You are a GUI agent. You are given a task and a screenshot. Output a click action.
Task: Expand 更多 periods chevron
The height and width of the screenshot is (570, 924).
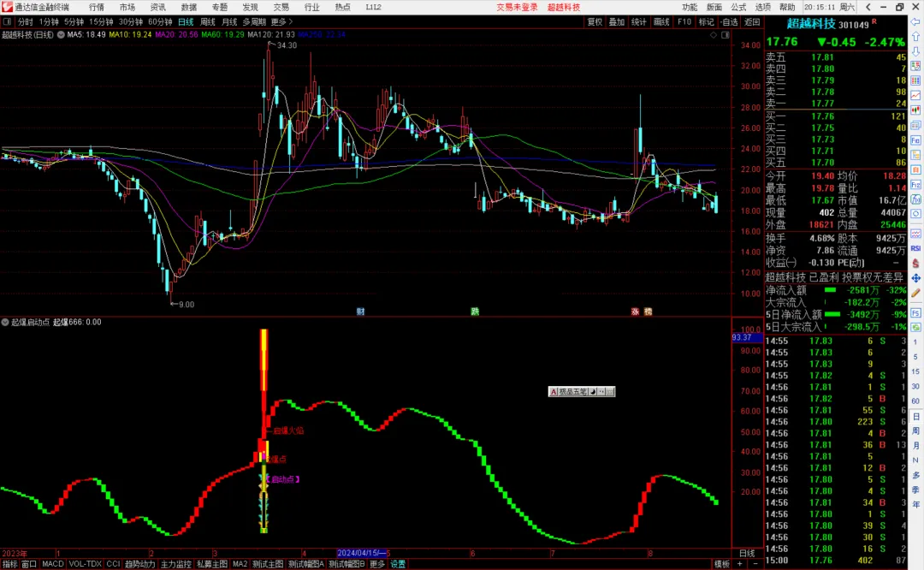(281, 21)
